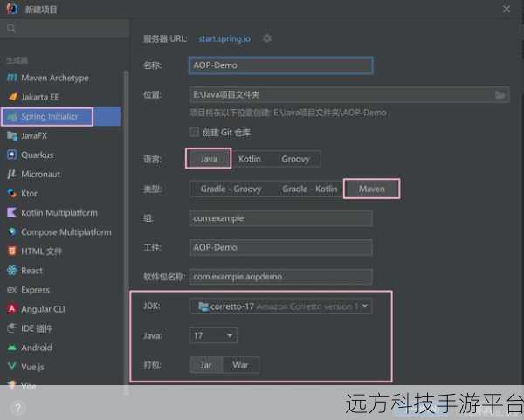
Task: Click the IDE plugin icon
Action: point(11,328)
